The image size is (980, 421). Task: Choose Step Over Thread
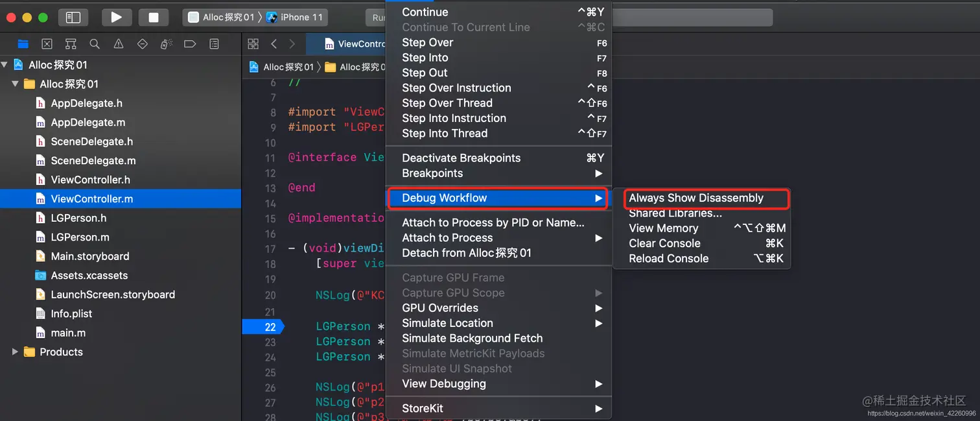pyautogui.click(x=499, y=103)
